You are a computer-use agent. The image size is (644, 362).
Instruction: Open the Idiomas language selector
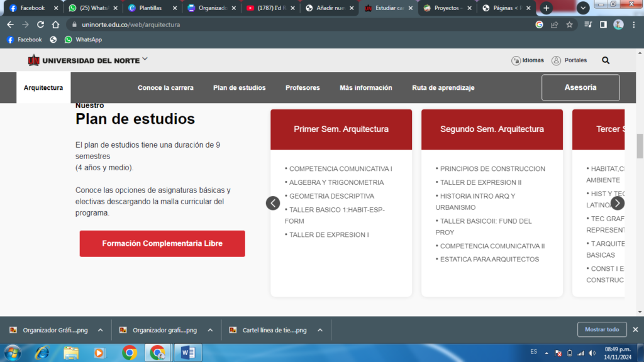(528, 60)
